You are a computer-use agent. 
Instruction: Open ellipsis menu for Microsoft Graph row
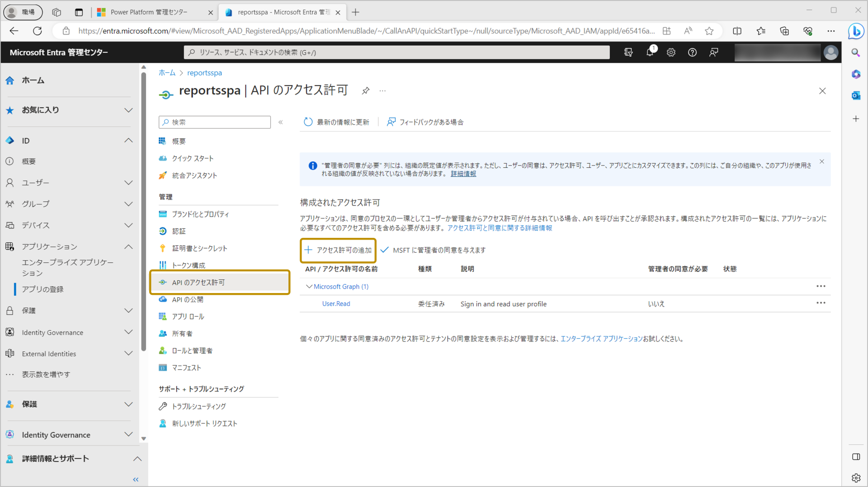pyautogui.click(x=821, y=286)
